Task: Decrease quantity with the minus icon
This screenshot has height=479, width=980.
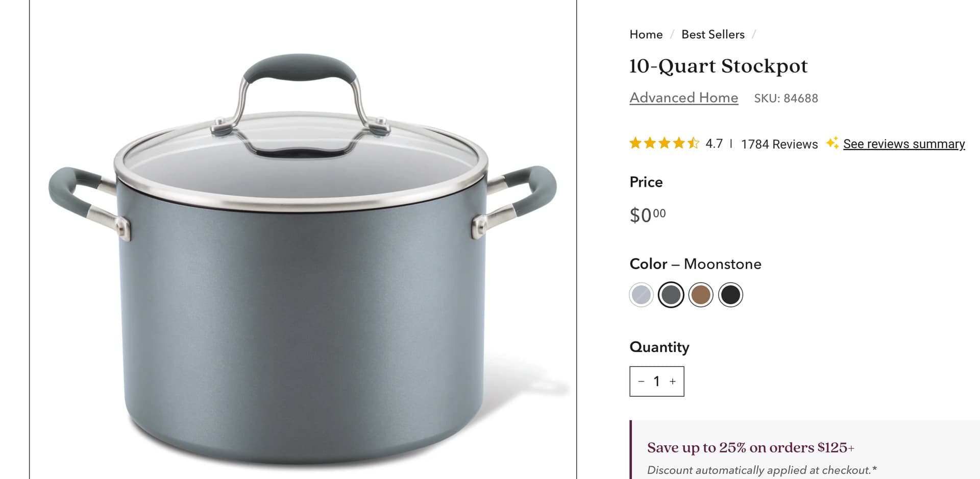Action: point(641,381)
